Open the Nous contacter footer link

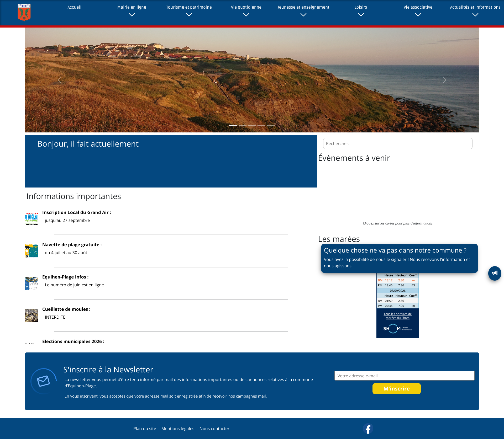[x=214, y=429]
